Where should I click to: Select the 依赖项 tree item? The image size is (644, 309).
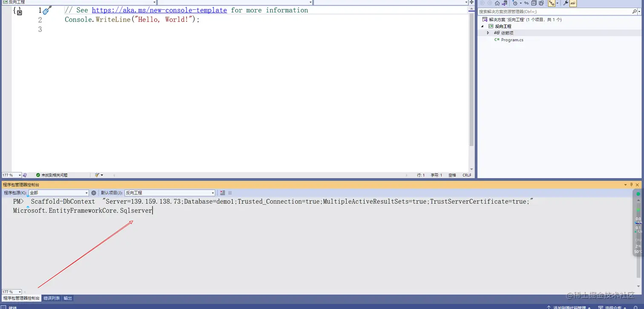click(x=504, y=33)
